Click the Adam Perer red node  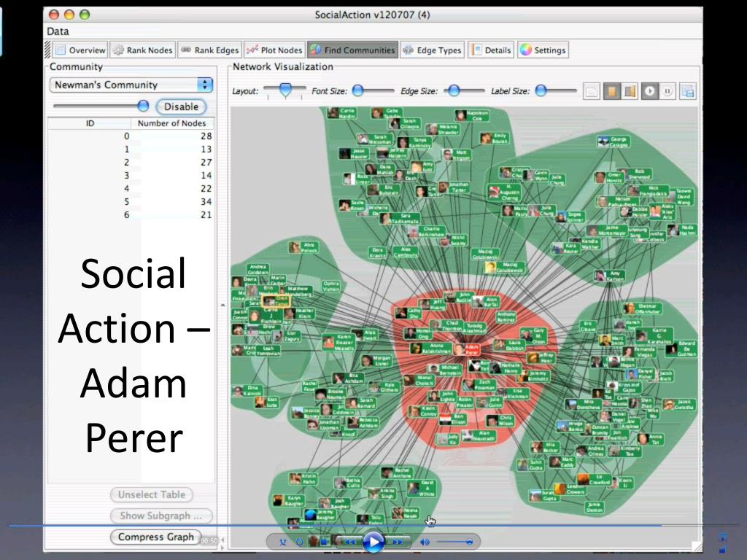[466, 349]
